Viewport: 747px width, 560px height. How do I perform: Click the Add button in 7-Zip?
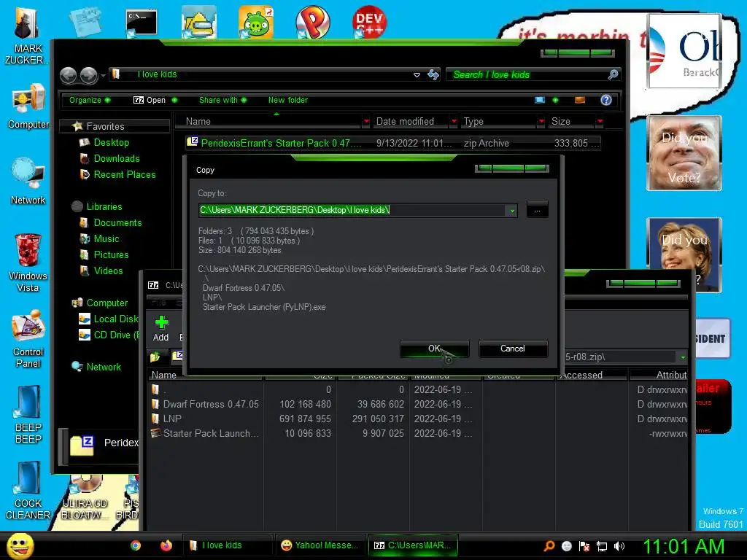point(161,329)
